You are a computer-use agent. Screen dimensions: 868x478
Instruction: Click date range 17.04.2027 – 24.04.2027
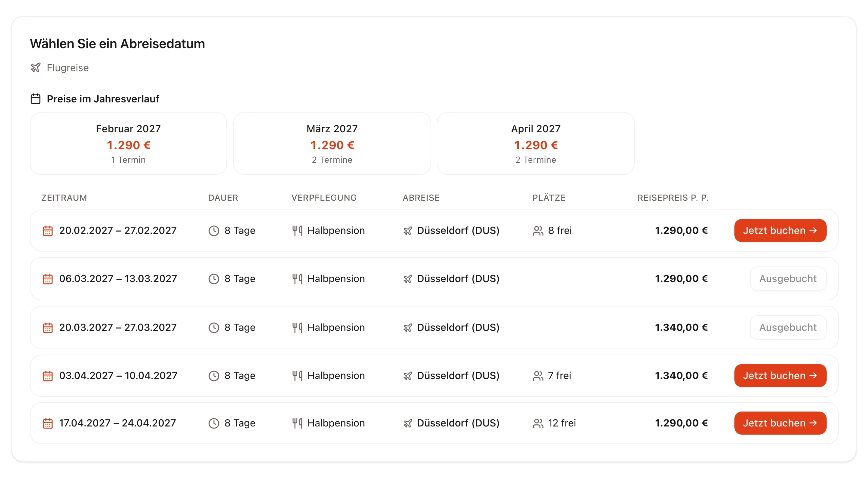coord(118,423)
